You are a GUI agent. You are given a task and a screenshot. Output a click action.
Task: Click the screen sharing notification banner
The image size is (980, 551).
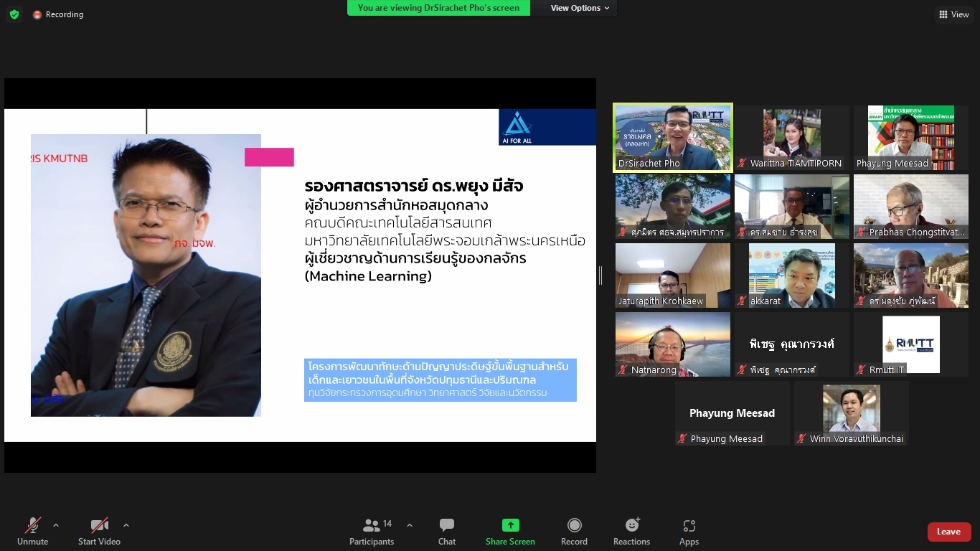pos(438,8)
